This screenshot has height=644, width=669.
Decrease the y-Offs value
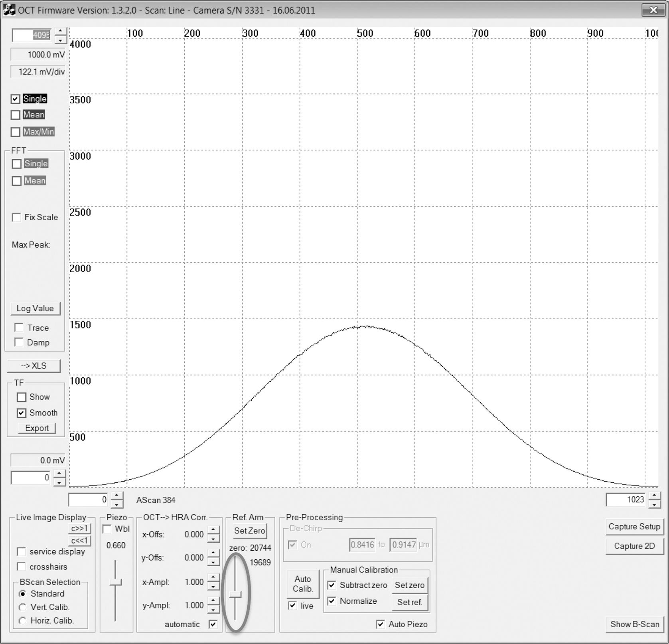(214, 562)
